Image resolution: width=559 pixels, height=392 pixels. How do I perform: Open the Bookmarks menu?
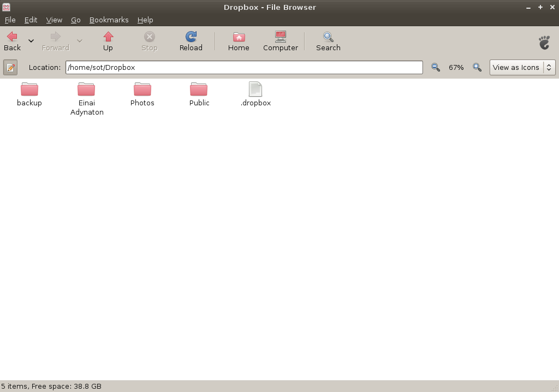[109, 20]
